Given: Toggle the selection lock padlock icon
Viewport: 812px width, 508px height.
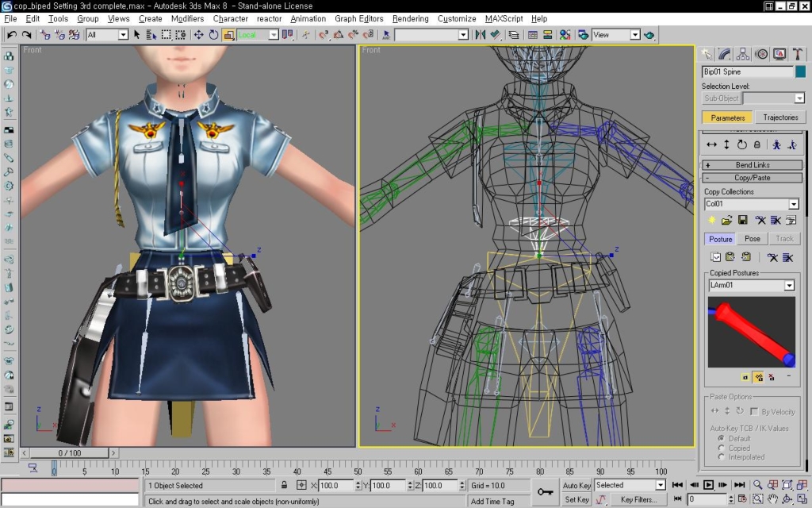Looking at the screenshot, I should 285,485.
